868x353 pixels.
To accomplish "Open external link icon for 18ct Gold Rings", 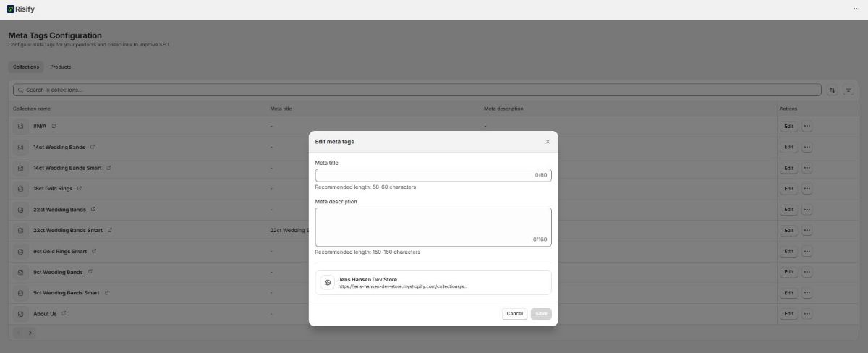I will click(x=80, y=189).
